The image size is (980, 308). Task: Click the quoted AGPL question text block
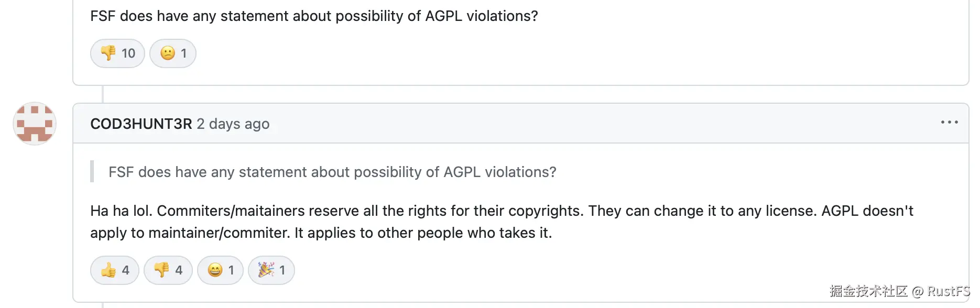click(332, 172)
